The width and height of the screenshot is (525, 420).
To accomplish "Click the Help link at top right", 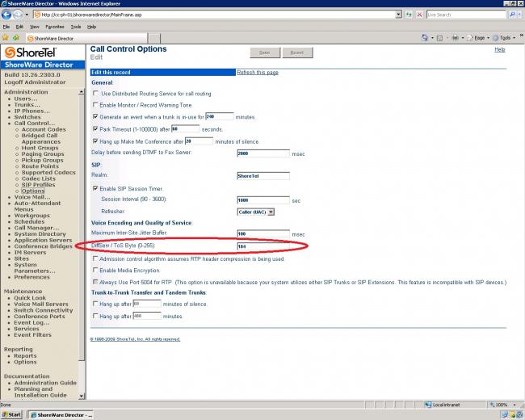I will pyautogui.click(x=499, y=49).
